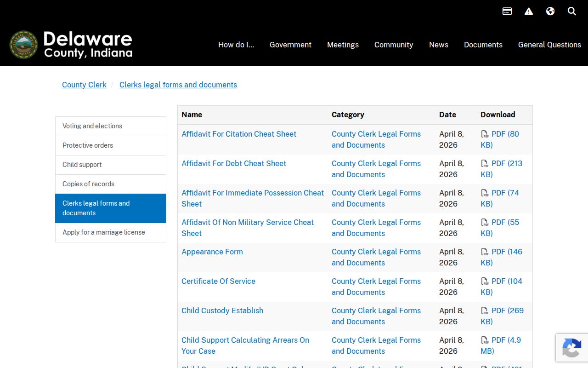588x368 pixels.
Task: Open the Meetings menu
Action: pos(343,45)
